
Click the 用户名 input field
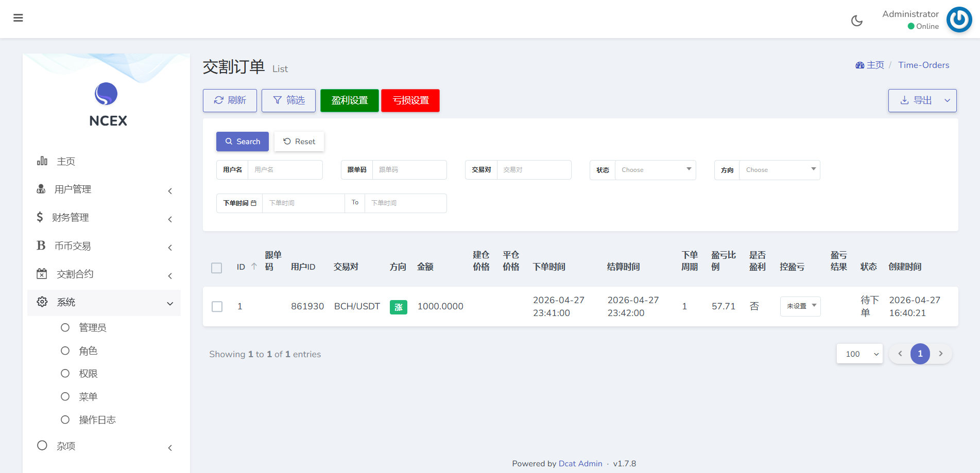coord(285,170)
